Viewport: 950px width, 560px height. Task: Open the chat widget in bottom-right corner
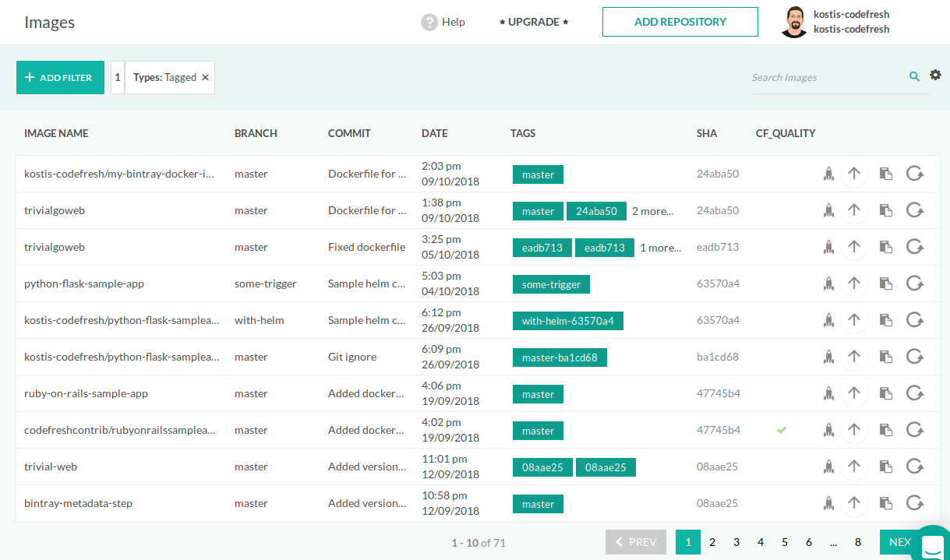point(931,545)
